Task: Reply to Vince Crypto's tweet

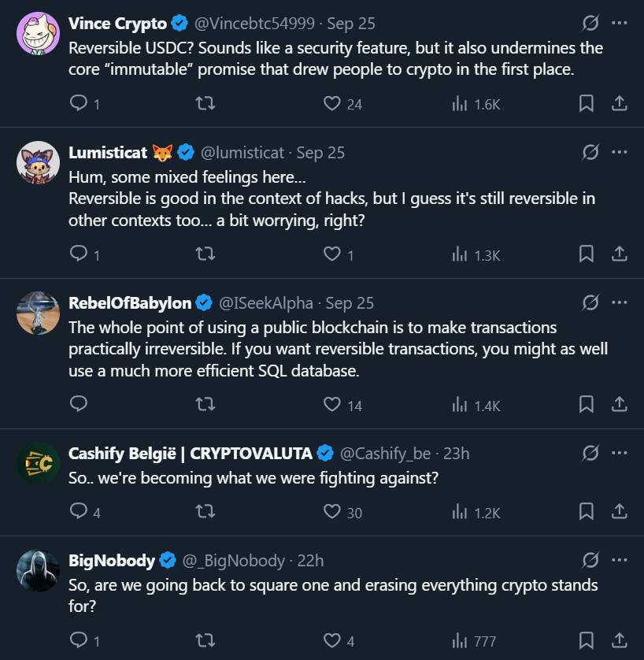Action: pyautogui.click(x=79, y=103)
